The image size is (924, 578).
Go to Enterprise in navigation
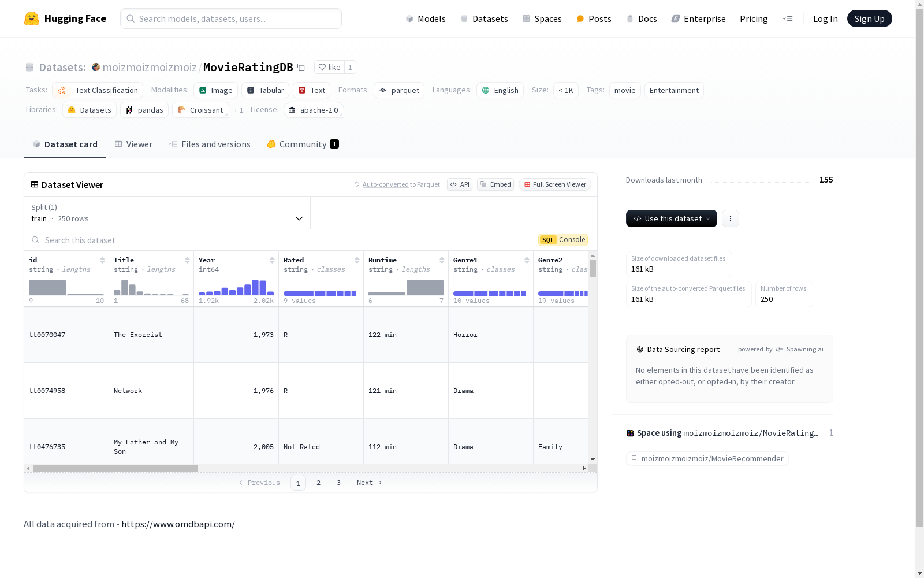click(x=698, y=18)
